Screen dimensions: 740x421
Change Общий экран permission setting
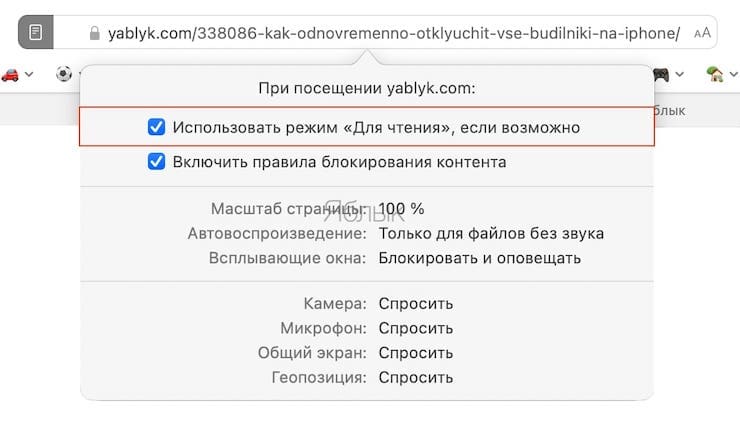[416, 353]
